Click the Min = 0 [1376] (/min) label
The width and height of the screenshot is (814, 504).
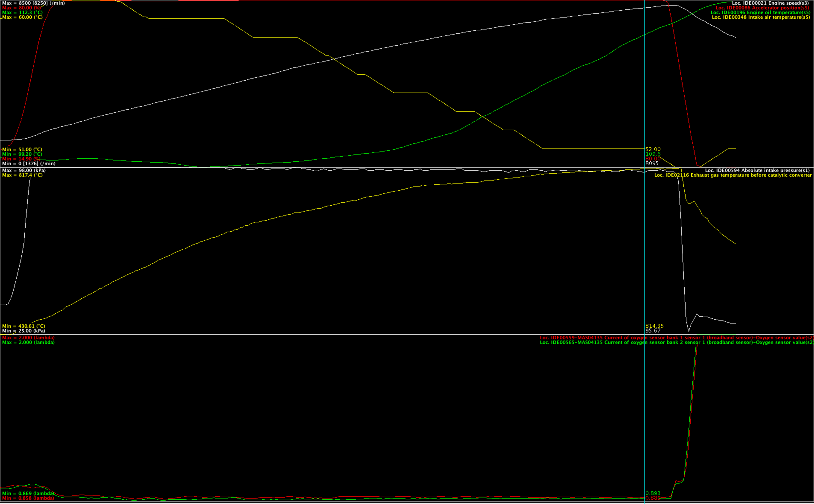29,163
